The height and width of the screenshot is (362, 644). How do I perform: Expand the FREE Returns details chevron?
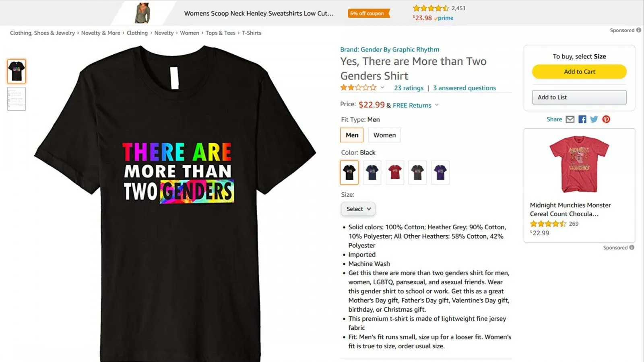coord(437,105)
